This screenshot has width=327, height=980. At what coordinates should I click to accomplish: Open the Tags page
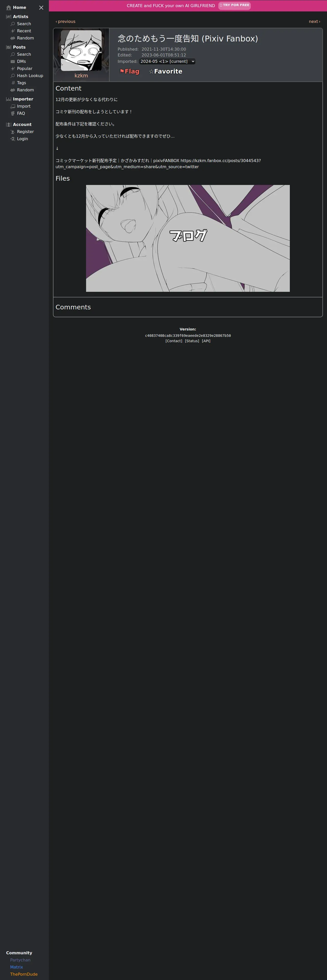[22, 83]
